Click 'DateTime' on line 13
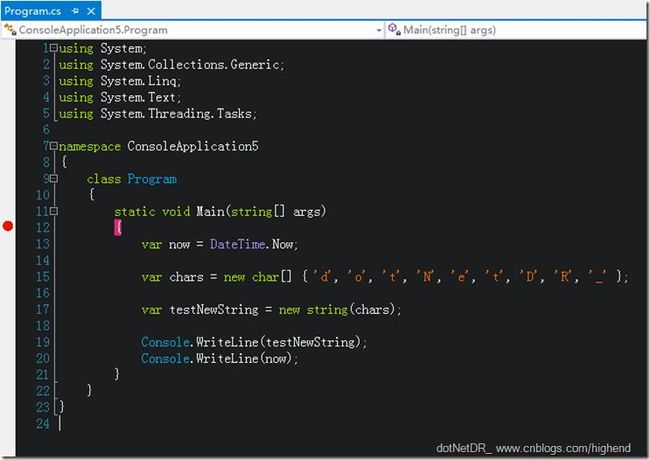 238,244
